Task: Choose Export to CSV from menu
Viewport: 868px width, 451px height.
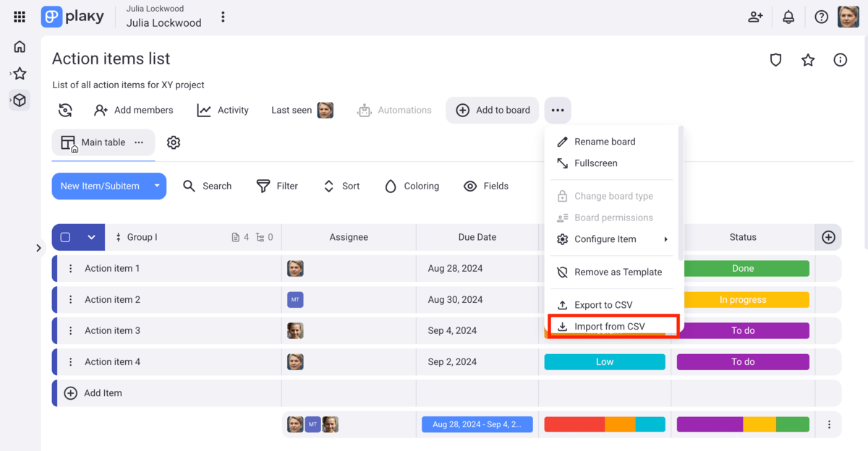Action: pyautogui.click(x=603, y=305)
